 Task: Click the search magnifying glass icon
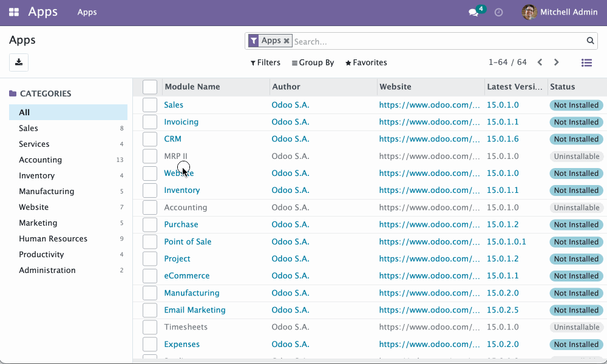tap(590, 41)
